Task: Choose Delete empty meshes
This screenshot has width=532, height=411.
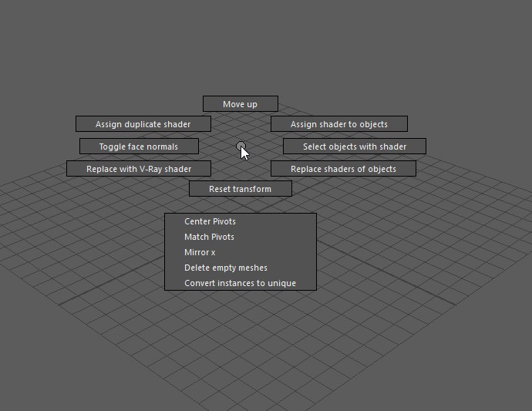Action: (241, 268)
